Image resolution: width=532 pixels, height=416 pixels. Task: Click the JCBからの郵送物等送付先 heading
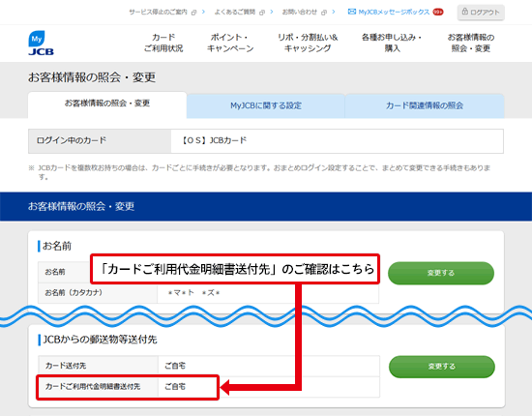pos(100,340)
